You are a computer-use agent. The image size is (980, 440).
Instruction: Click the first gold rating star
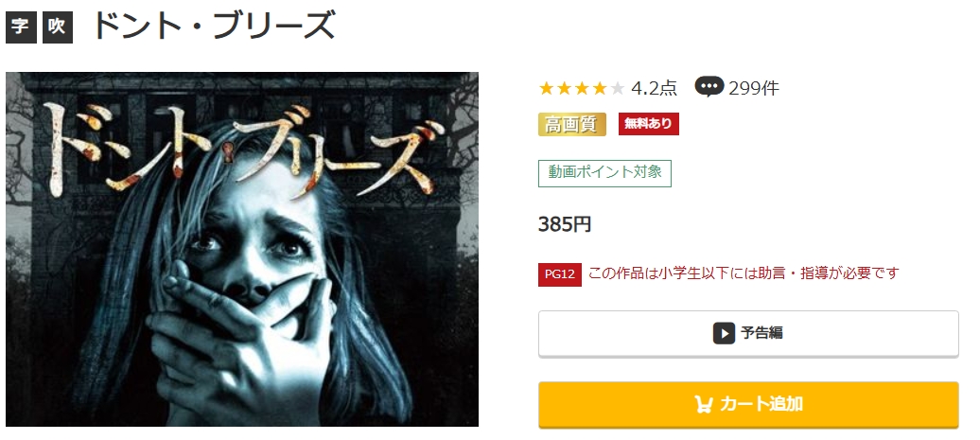point(547,88)
